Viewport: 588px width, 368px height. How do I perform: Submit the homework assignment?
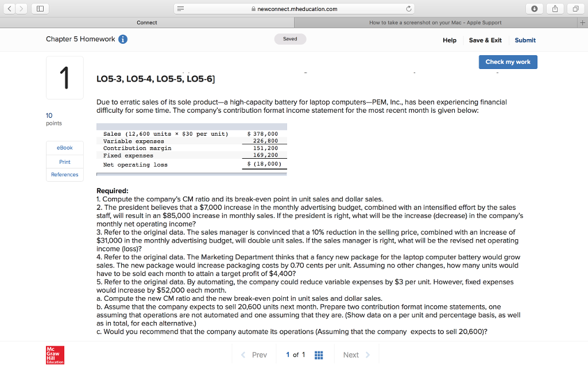click(x=525, y=40)
